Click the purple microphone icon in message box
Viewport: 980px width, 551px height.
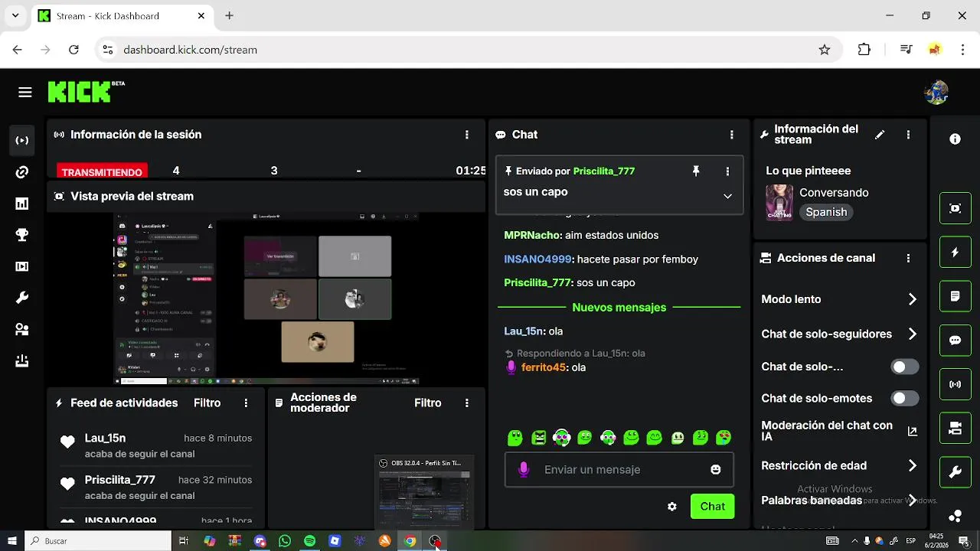point(524,470)
